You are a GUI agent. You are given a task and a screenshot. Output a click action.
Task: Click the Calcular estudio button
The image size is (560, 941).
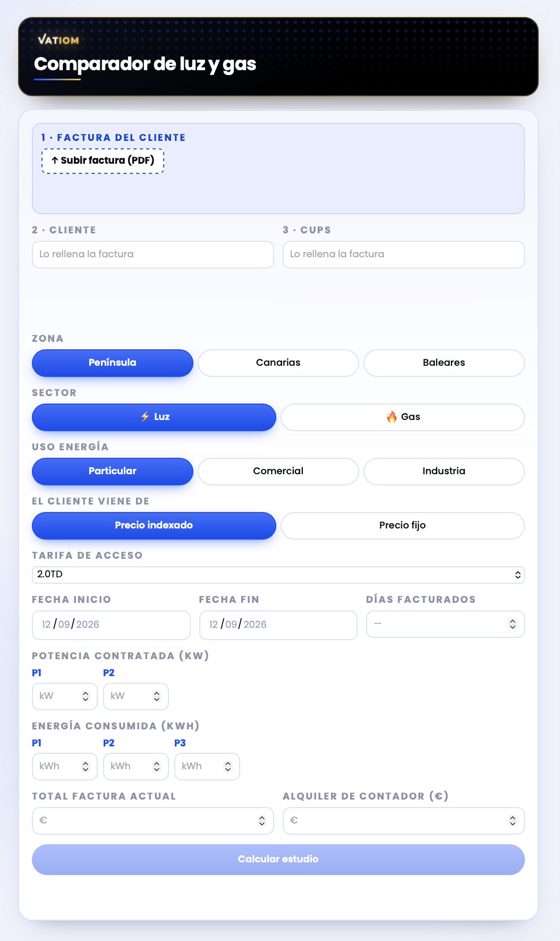coord(278,860)
